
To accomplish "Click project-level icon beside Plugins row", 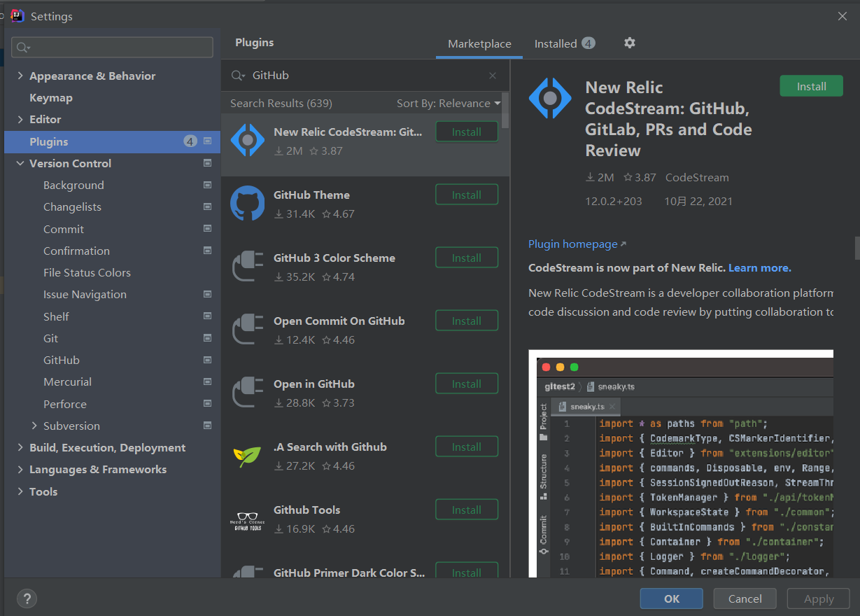I will [207, 141].
